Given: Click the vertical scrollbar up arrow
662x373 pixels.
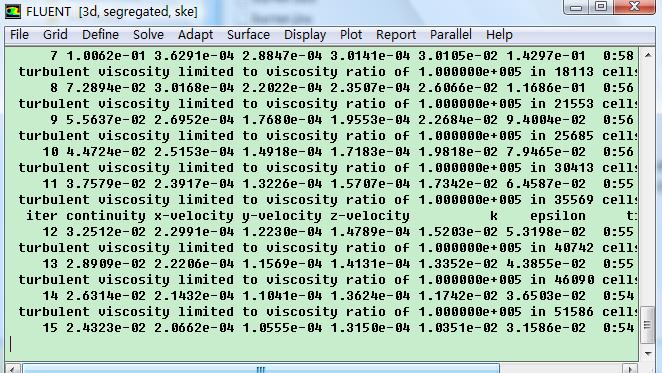Looking at the screenshot, I should click(x=647, y=55).
